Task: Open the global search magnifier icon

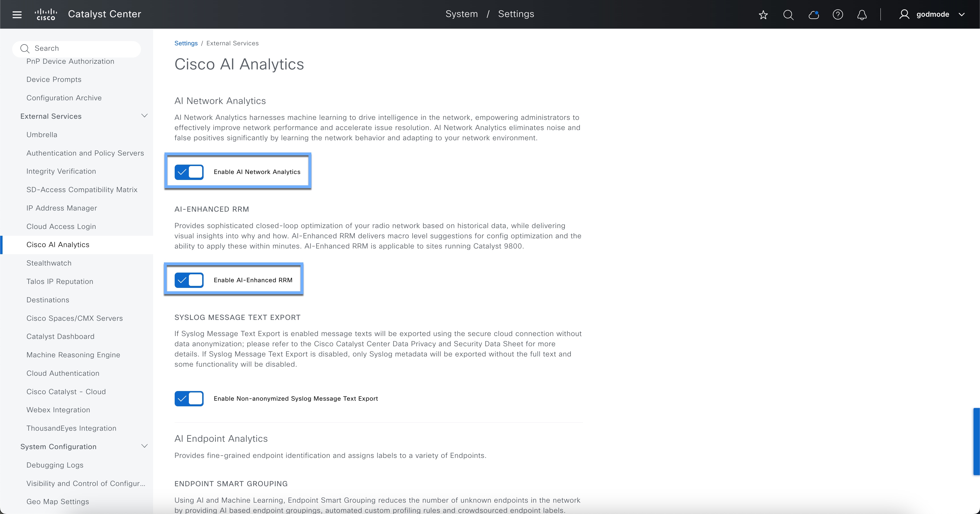Action: click(x=788, y=15)
